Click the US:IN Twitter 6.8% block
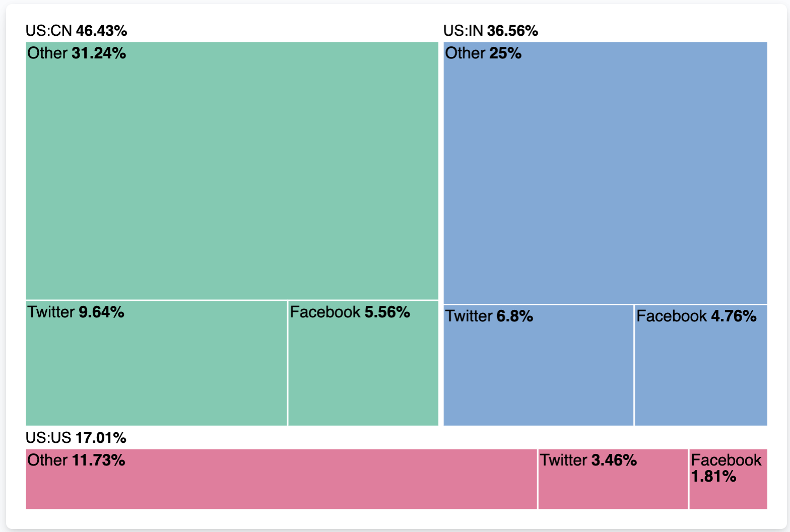 (538, 365)
